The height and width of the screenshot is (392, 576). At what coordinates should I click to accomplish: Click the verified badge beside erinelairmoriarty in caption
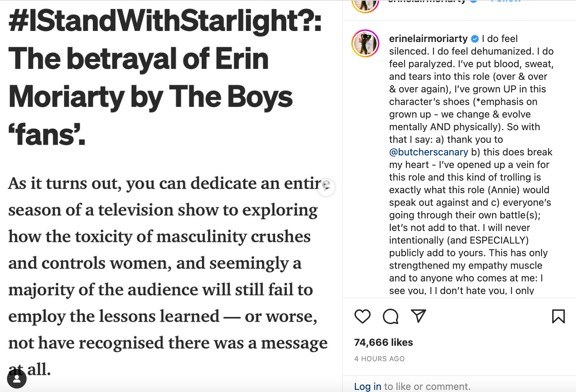click(475, 39)
